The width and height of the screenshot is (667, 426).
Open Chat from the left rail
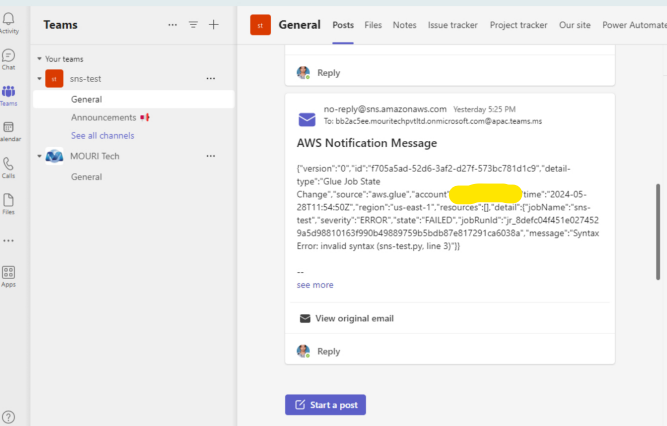click(x=9, y=58)
